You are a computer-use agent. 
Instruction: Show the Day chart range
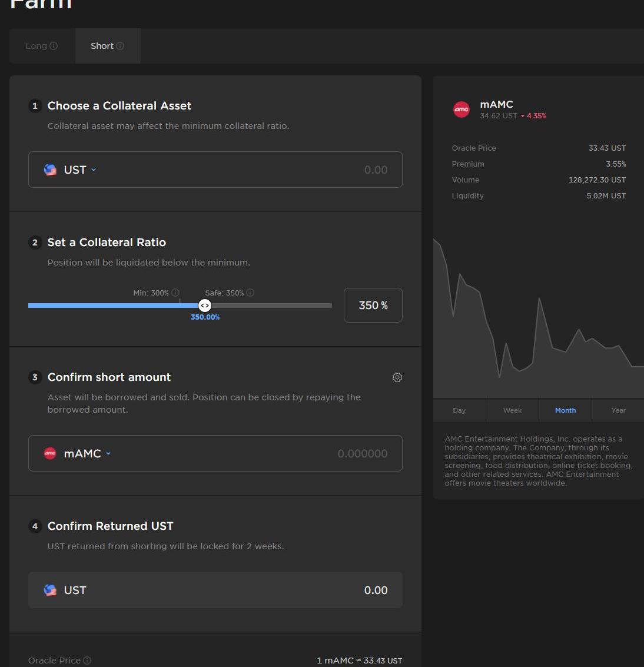point(459,410)
